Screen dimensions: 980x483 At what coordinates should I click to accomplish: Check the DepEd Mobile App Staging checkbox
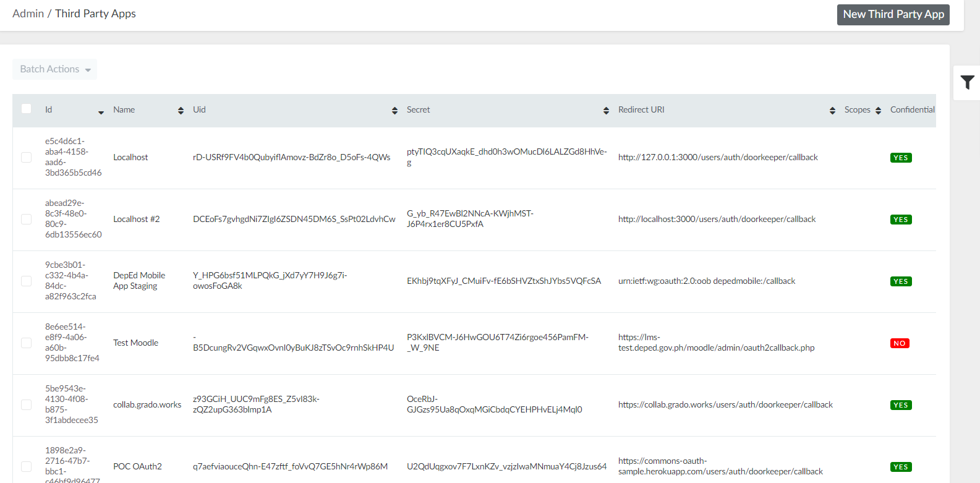26,281
